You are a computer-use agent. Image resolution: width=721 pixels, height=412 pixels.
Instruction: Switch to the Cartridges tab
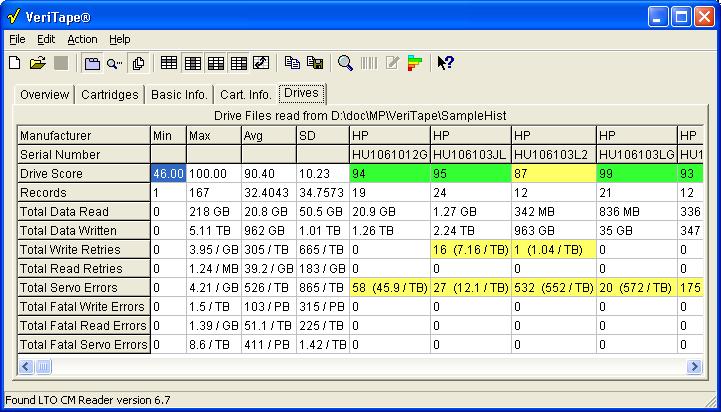click(x=109, y=95)
